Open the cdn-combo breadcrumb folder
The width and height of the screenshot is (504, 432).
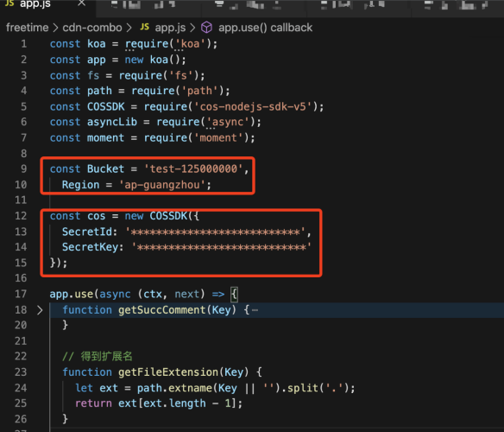pos(92,28)
